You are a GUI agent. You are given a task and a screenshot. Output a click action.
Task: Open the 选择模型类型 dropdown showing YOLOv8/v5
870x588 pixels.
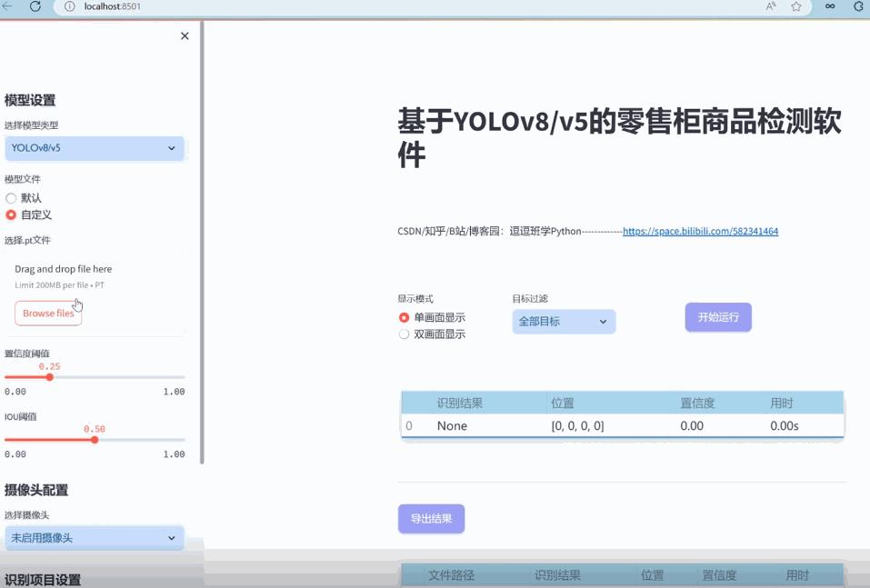click(x=95, y=148)
